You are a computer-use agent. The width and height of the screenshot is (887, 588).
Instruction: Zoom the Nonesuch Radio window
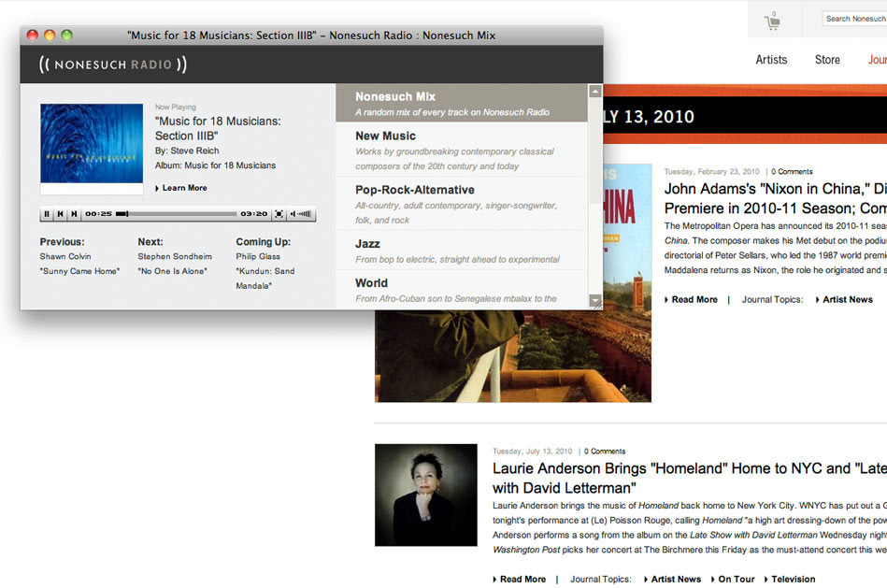point(66,36)
